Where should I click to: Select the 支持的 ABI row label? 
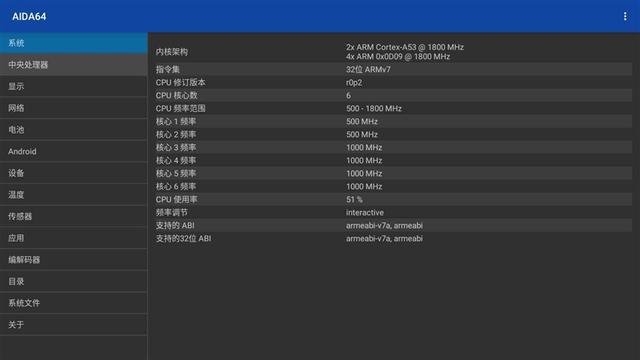tap(175, 225)
